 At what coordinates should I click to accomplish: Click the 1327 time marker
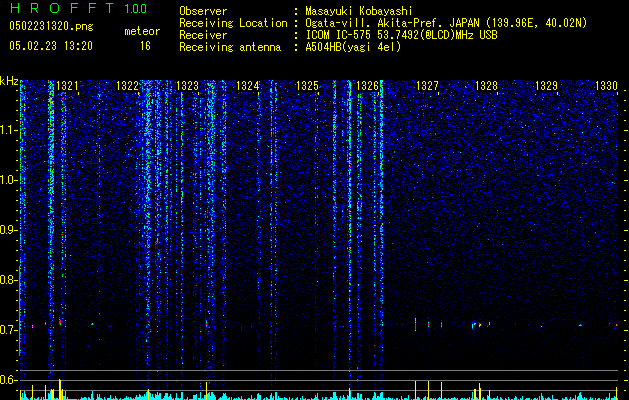click(x=427, y=86)
